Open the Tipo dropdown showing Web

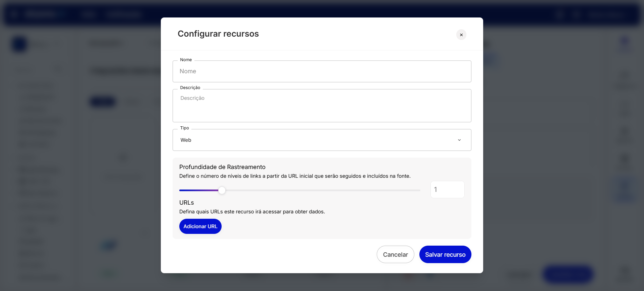[316, 140]
